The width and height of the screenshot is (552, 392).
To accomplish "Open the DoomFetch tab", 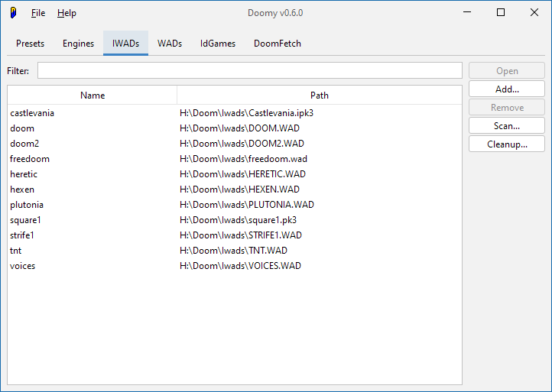I will click(x=278, y=44).
